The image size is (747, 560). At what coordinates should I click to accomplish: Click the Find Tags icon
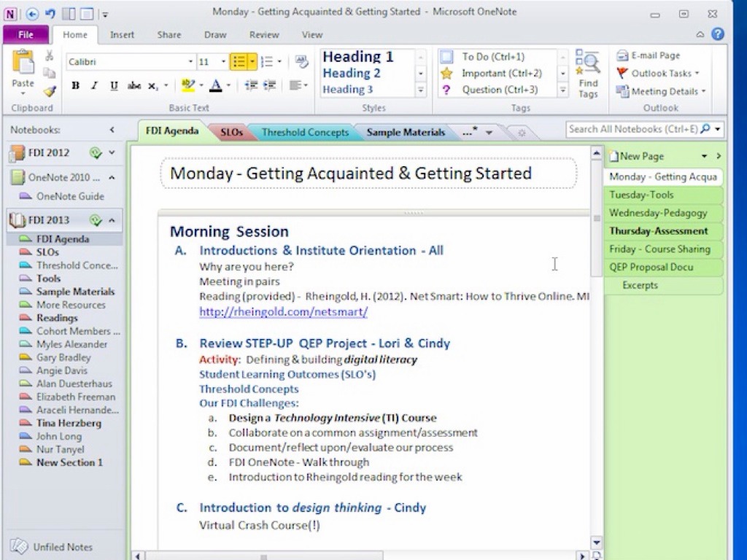[588, 74]
